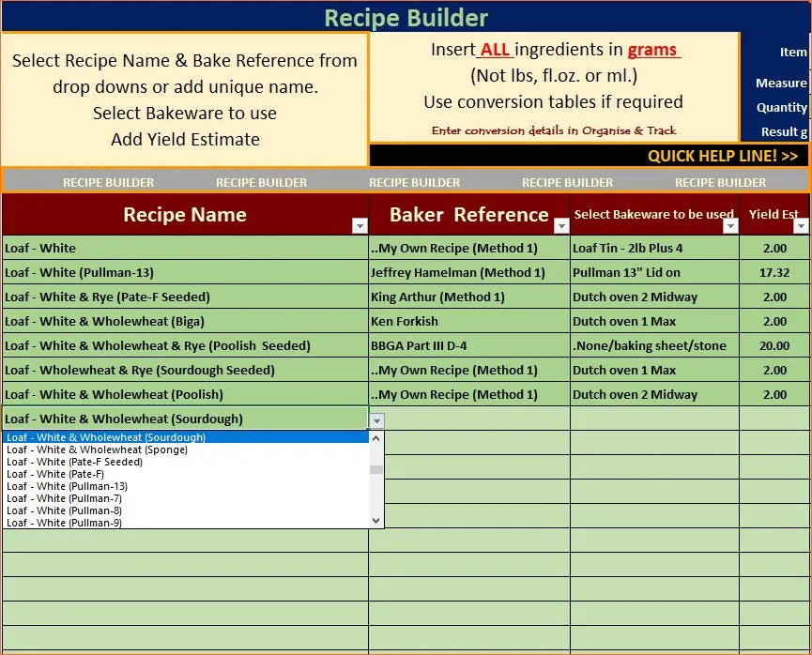This screenshot has height=655, width=812.
Task: Click the dropdown list scroll down arrow
Action: tap(376, 520)
